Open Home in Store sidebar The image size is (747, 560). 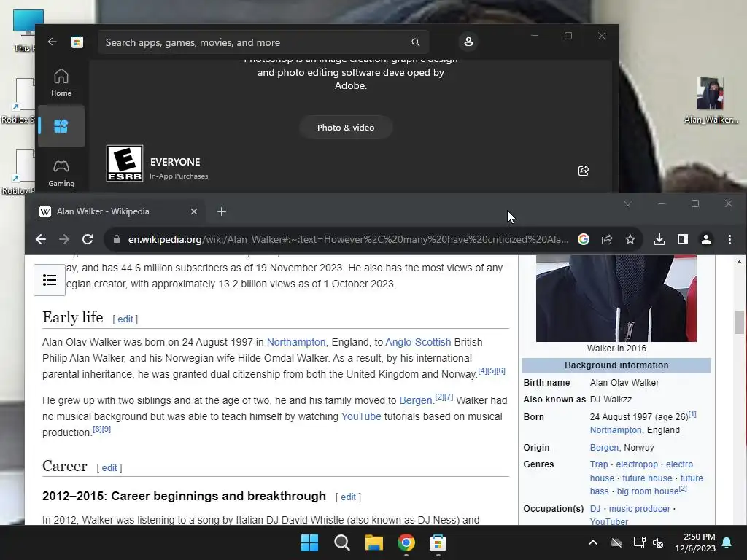(x=61, y=83)
